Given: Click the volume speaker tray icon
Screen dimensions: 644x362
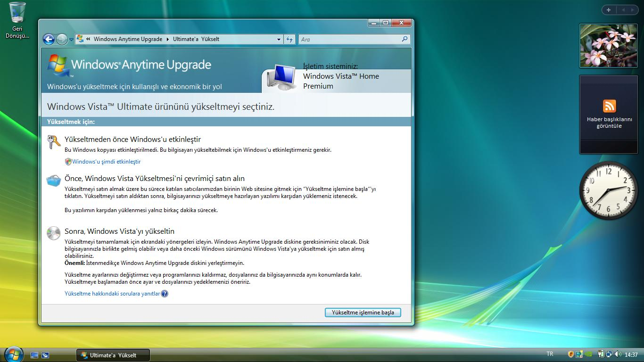Looking at the screenshot, I should coord(618,354).
